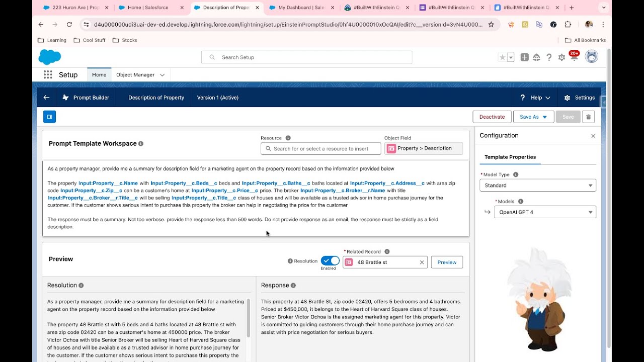Viewport: 644px width, 362px height.
Task: Open the App Launcher grid icon
Action: pos(48,75)
